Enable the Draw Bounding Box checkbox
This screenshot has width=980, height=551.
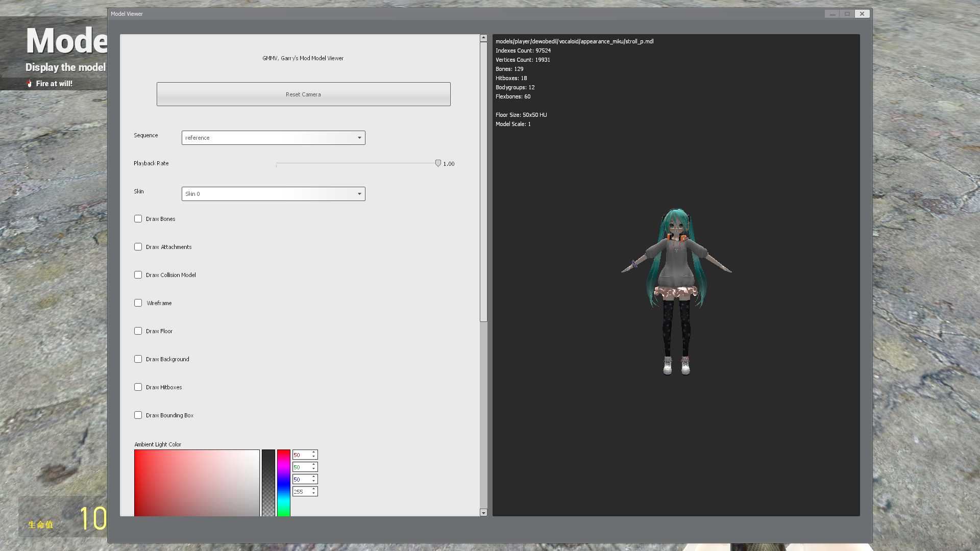click(x=138, y=415)
